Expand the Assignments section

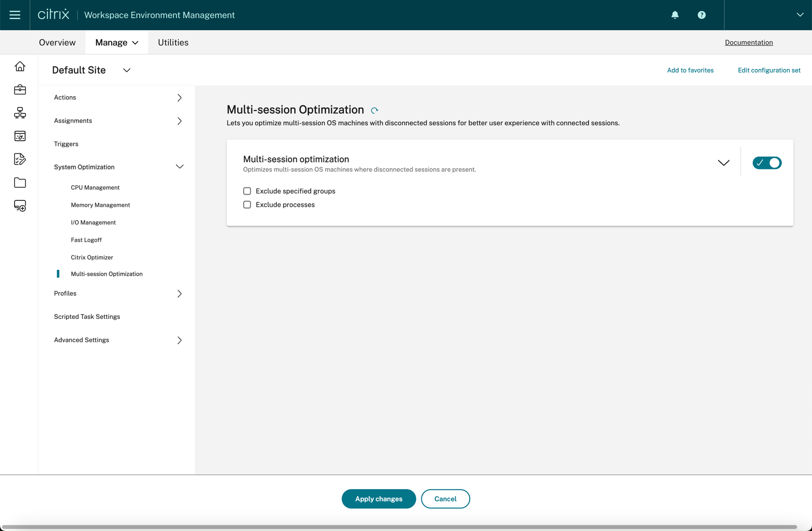point(180,121)
